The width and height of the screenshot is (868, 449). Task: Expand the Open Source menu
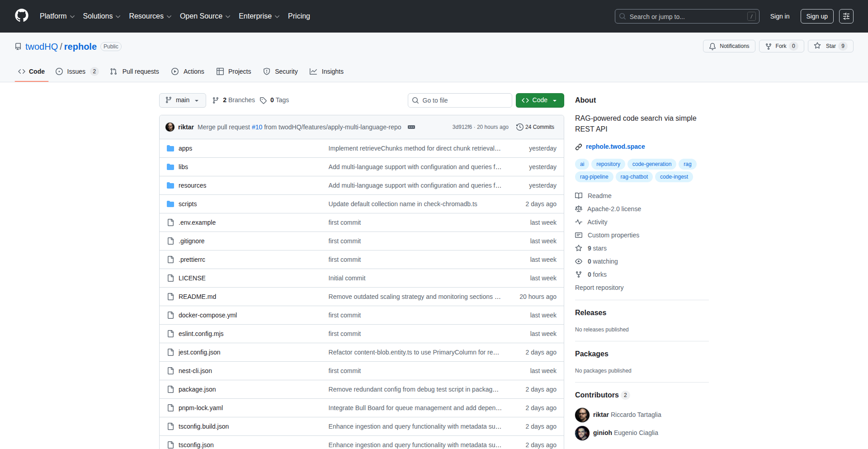tap(205, 16)
